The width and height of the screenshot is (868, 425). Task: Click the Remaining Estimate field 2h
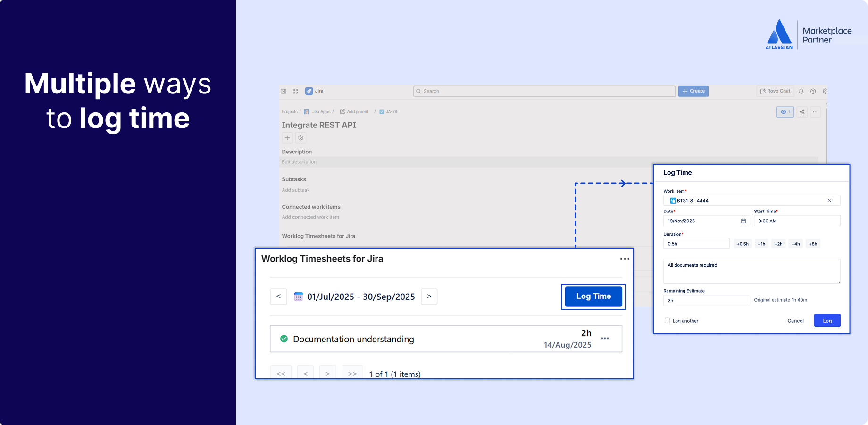tap(707, 300)
